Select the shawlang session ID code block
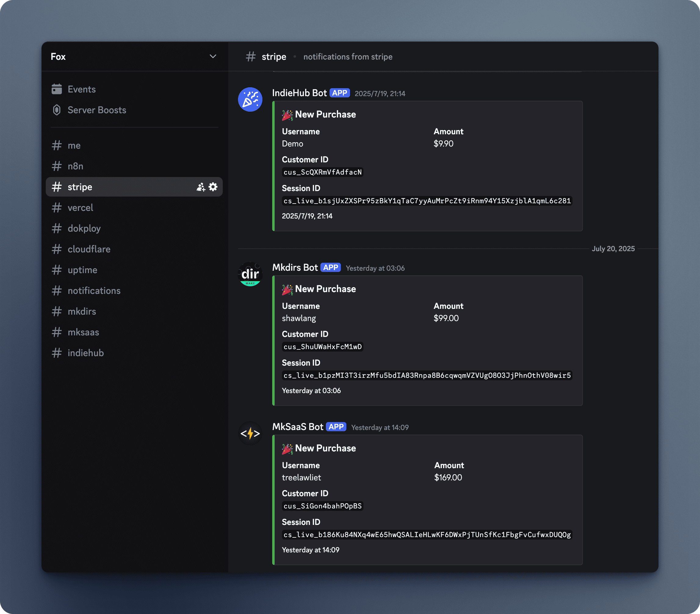This screenshot has height=614, width=700. [426, 375]
